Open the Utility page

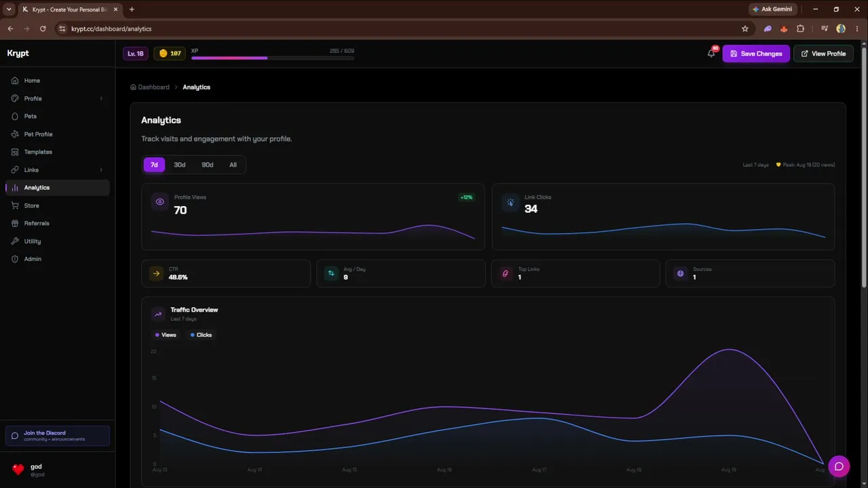point(57,241)
